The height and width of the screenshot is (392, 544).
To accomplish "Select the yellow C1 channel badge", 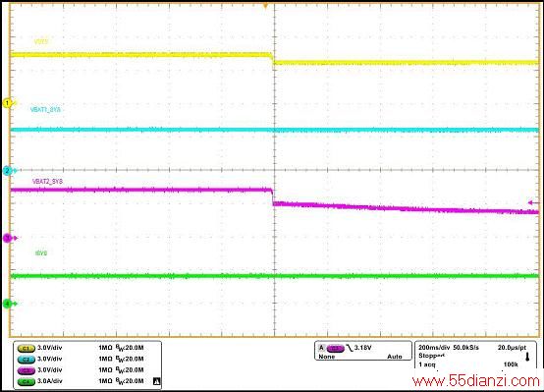I will pos(26,348).
